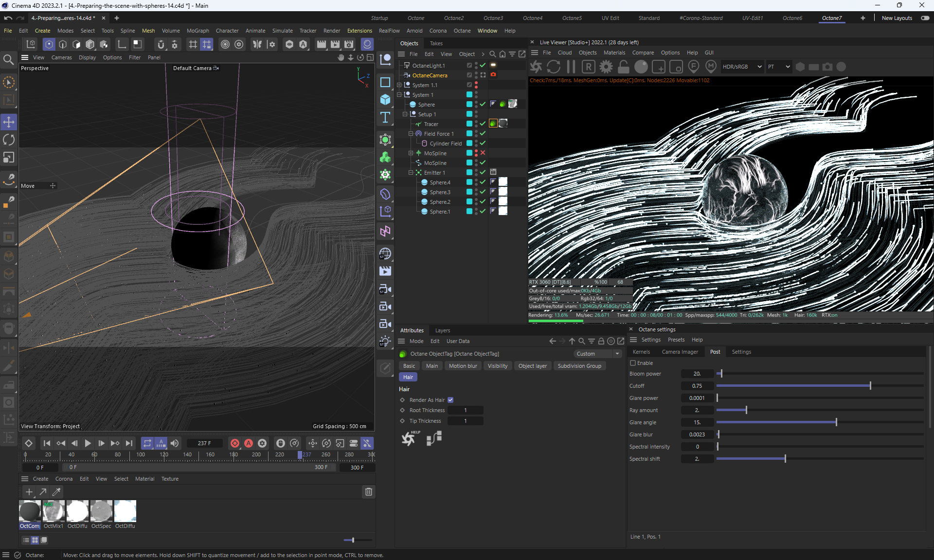934x560 pixels.
Task: Click the Cube primitive icon
Action: point(385,100)
